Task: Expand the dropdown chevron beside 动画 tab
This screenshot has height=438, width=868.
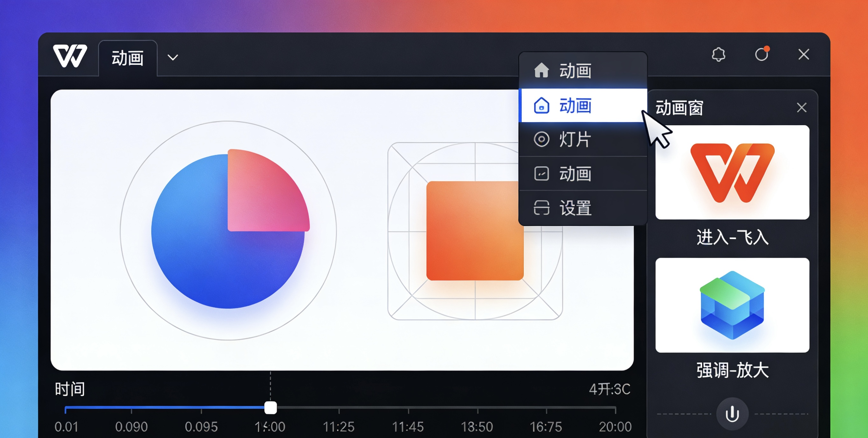Action: tap(173, 57)
